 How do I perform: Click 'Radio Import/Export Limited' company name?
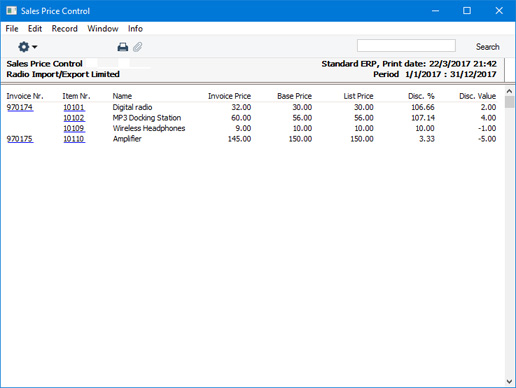click(63, 74)
